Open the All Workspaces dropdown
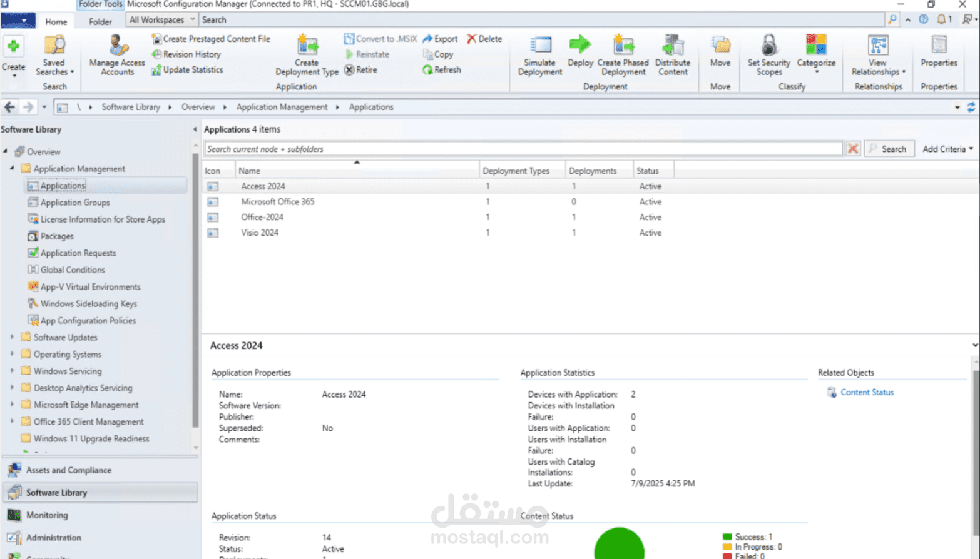The image size is (980, 559). pos(161,19)
